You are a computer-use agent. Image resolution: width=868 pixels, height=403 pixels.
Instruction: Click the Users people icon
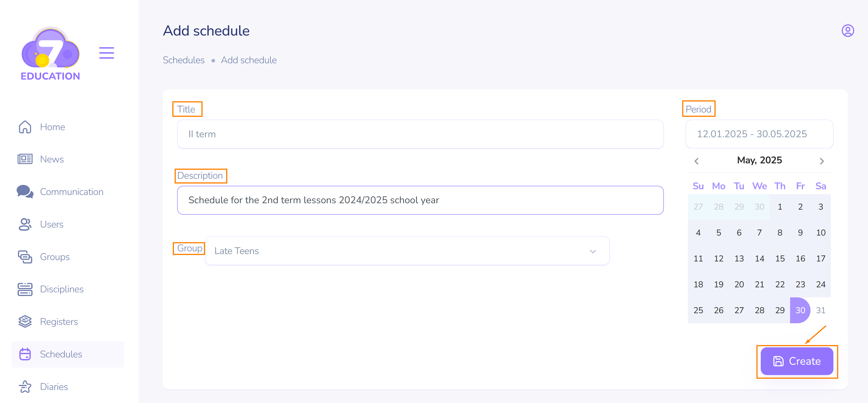tap(25, 224)
